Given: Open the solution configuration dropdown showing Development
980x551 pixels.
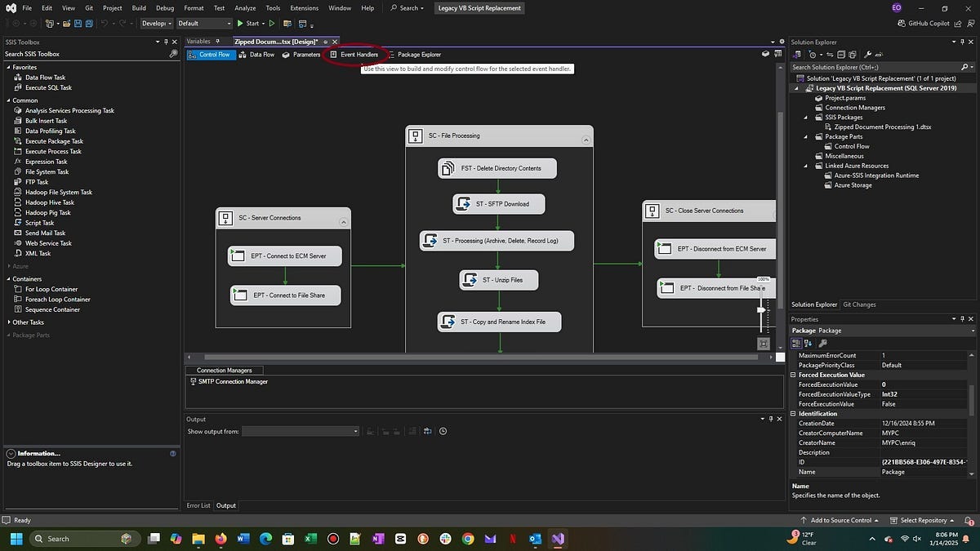Looking at the screenshot, I should (x=157, y=23).
